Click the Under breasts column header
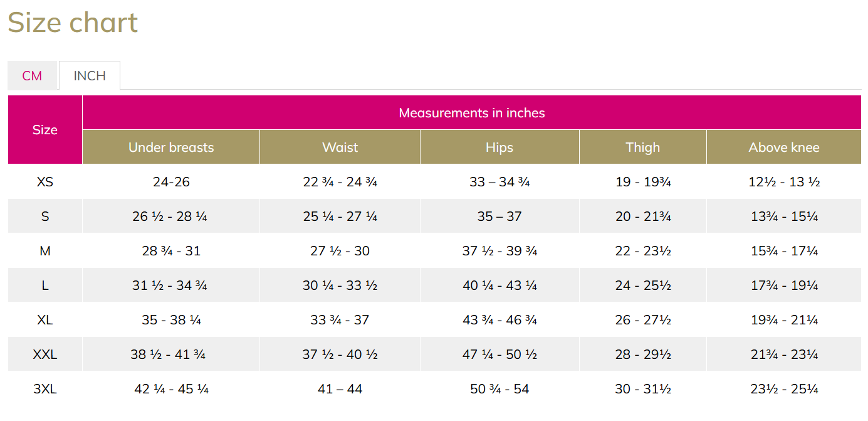 coord(171,147)
